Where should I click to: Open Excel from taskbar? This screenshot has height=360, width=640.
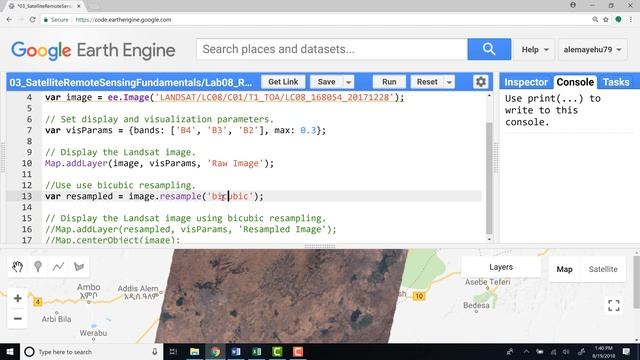[x=257, y=351]
